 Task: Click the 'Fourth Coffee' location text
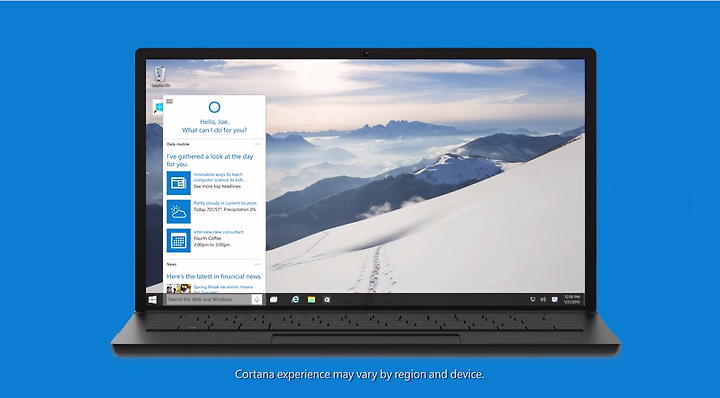click(207, 238)
